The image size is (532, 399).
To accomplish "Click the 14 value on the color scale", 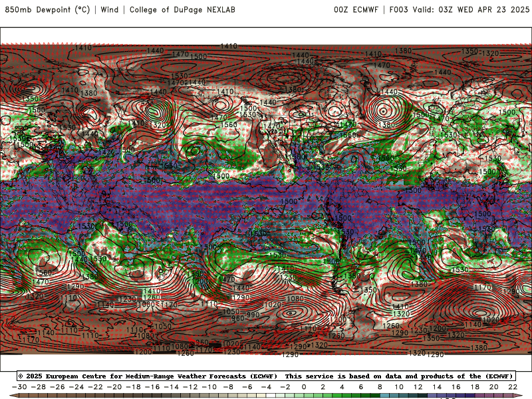I will [x=437, y=387].
